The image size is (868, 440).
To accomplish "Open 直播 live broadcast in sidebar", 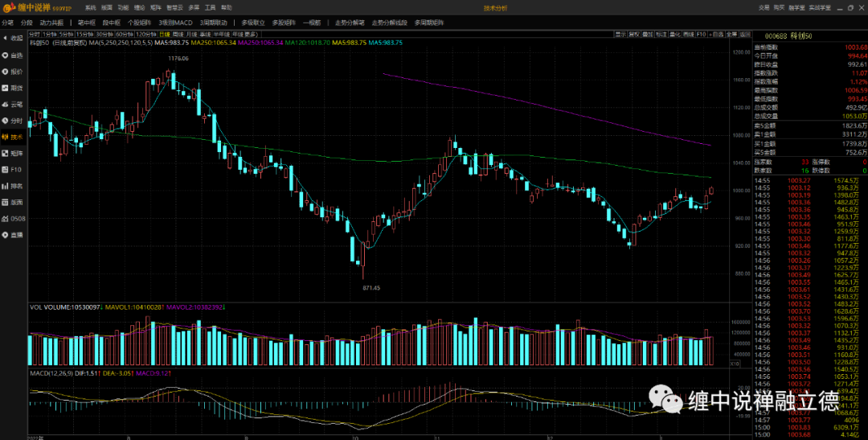I will click(x=13, y=235).
